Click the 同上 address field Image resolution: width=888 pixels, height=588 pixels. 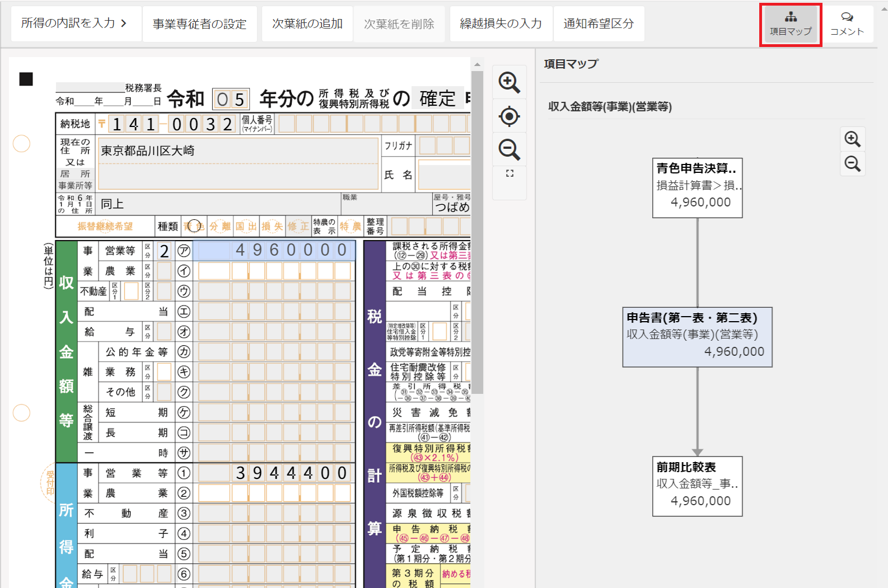pos(218,204)
